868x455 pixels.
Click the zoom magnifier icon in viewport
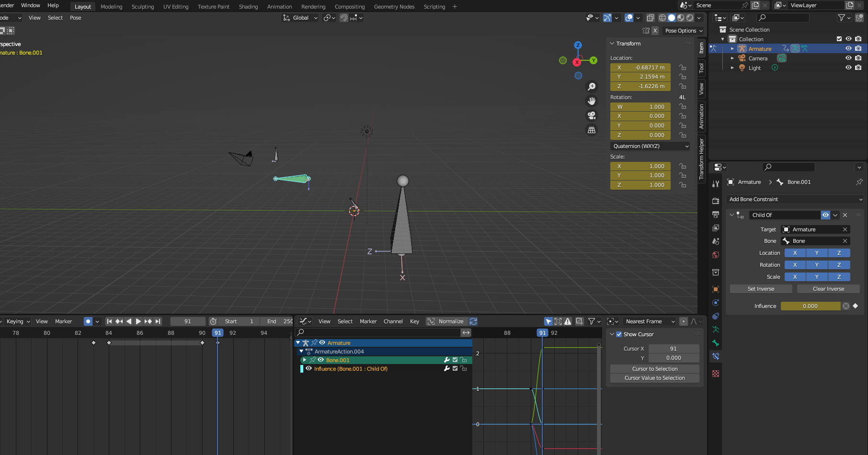click(592, 87)
